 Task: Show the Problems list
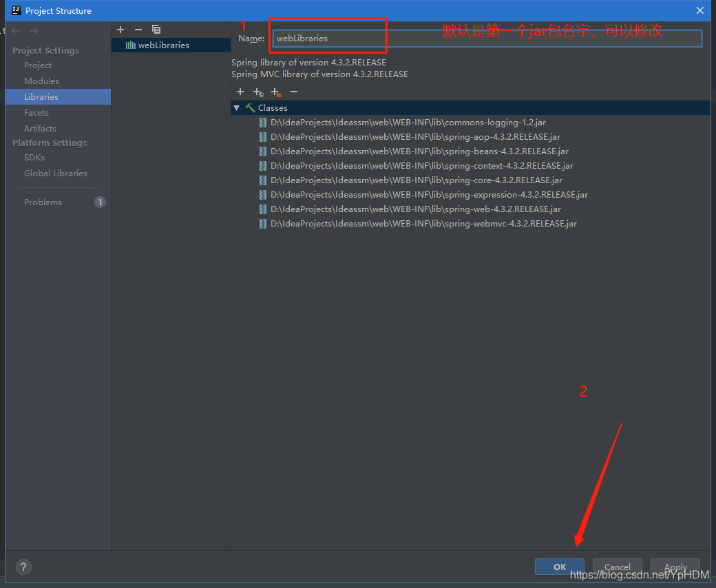pyautogui.click(x=43, y=202)
